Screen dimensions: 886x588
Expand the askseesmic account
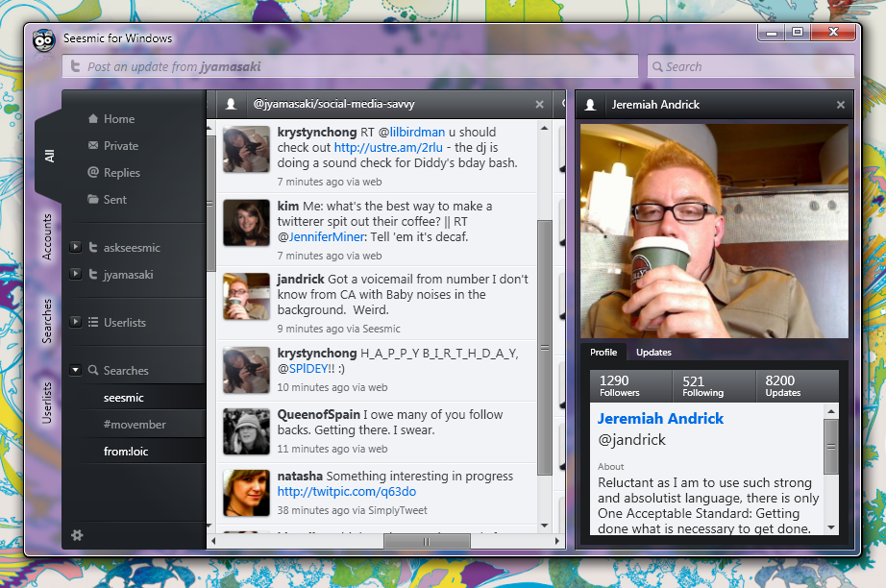[75, 247]
